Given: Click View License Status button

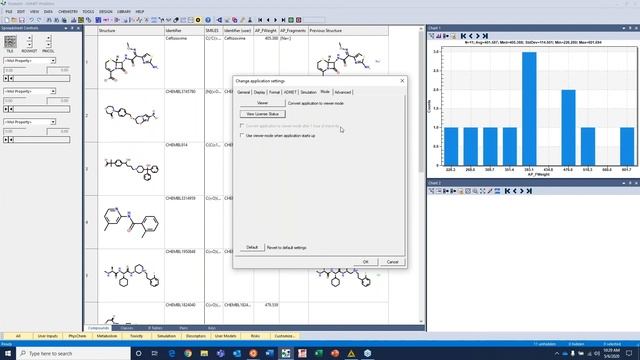Looking at the screenshot, I should tap(262, 114).
